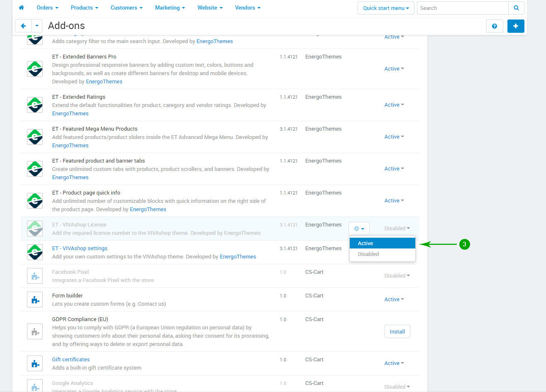546x392 pixels.
Task: Click the Form builder puzzle icon
Action: (x=35, y=299)
